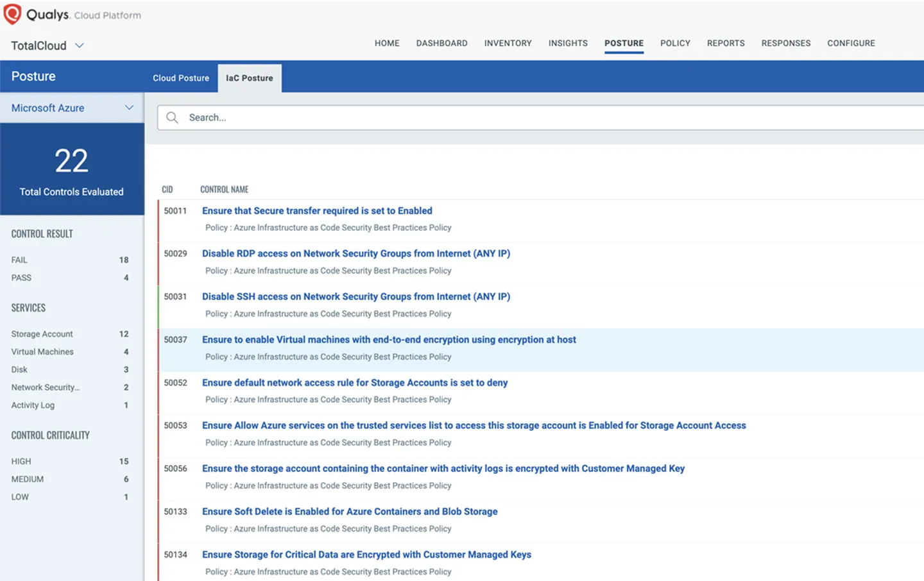
Task: Open the Dashboard menu item
Action: [x=441, y=43]
